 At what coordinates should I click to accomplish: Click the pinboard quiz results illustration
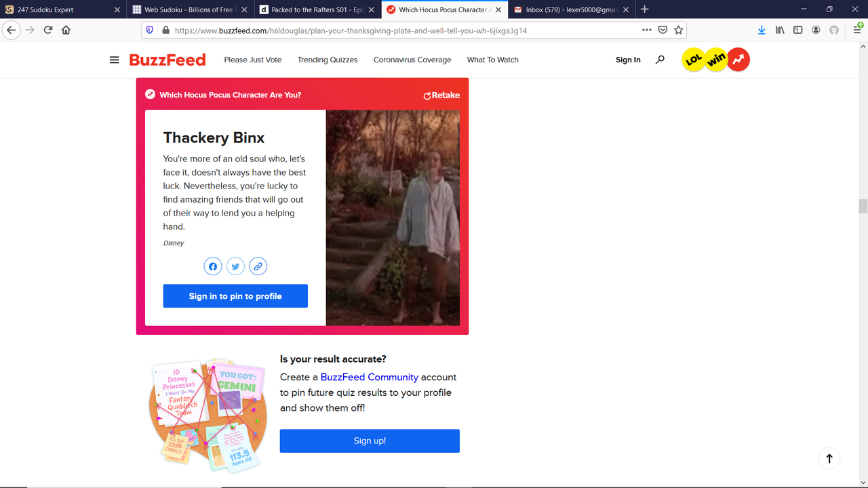point(206,415)
